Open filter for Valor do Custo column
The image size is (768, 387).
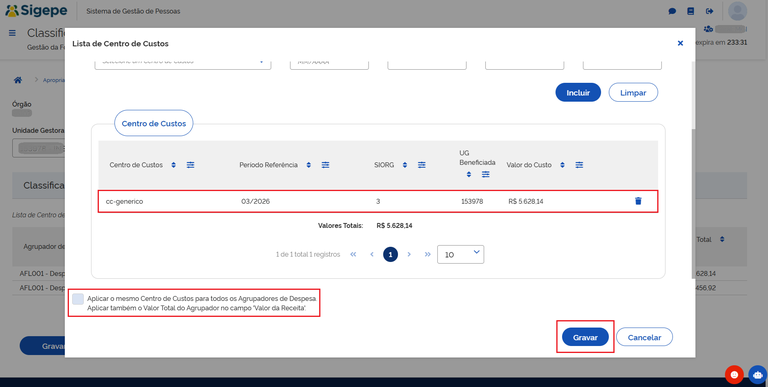(x=579, y=165)
